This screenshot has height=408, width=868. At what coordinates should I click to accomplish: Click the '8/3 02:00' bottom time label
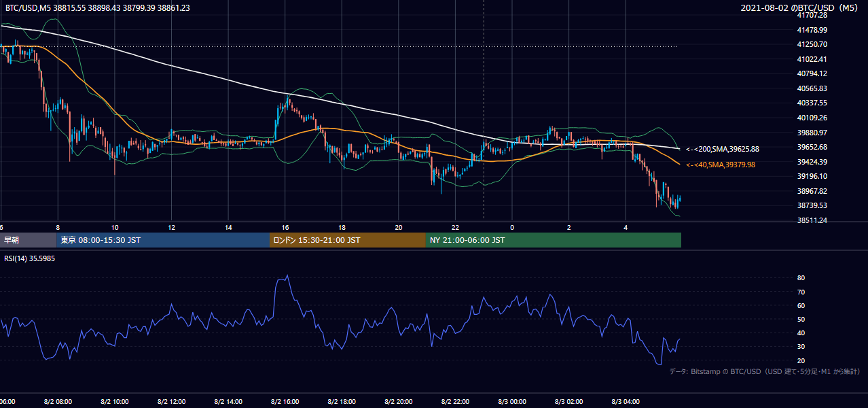pos(568,402)
